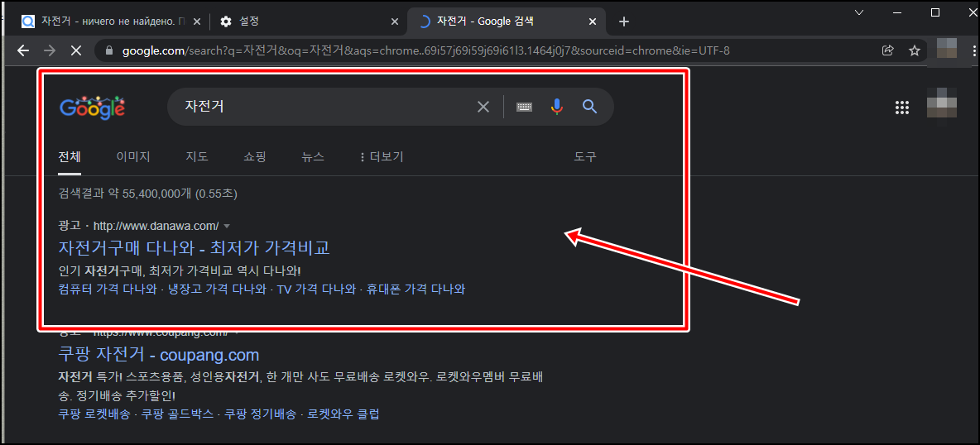980x445 pixels.
Task: Switch to 쇼핑 results
Action: pos(255,157)
